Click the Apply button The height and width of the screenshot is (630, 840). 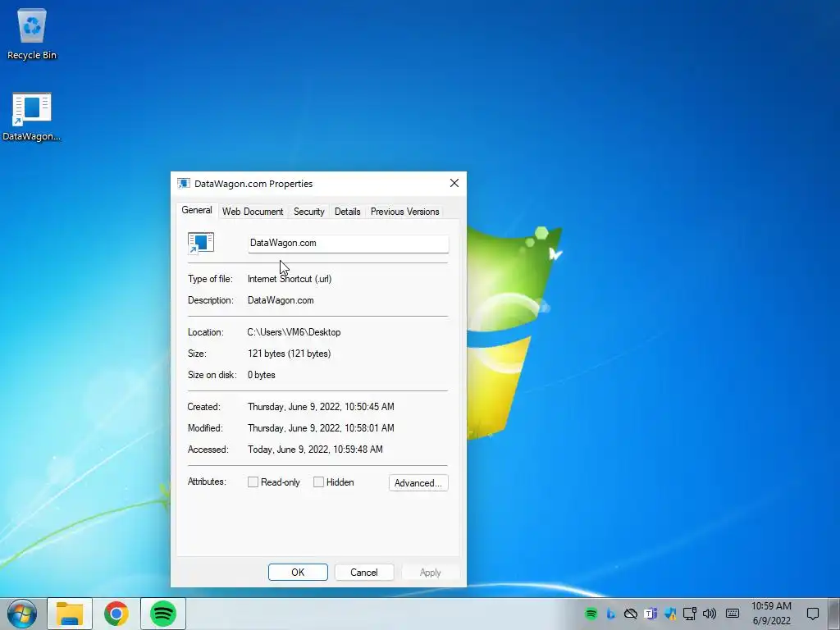click(430, 572)
